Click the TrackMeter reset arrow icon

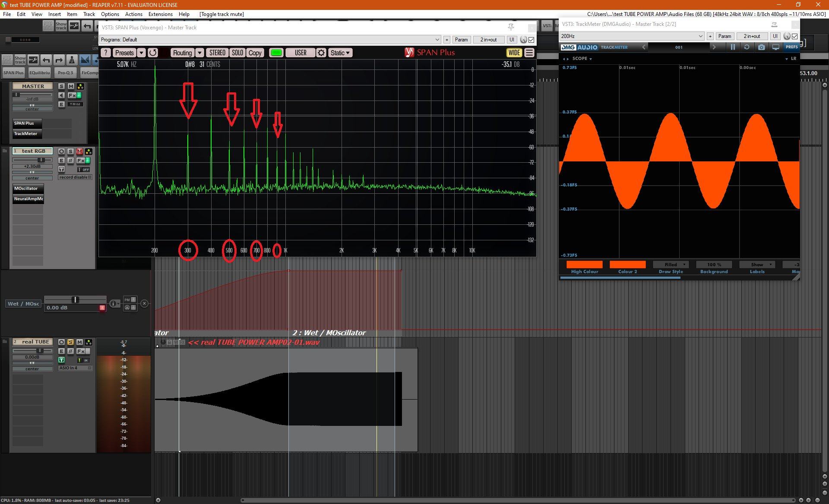(747, 47)
